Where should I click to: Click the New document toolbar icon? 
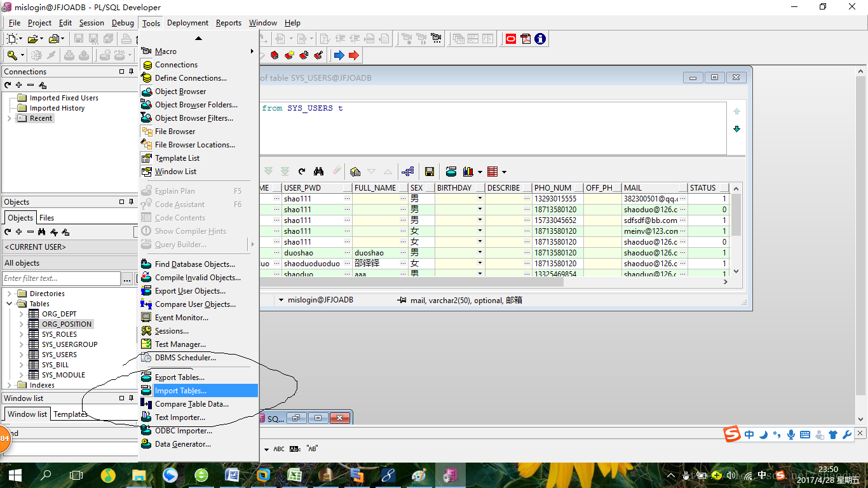12,39
